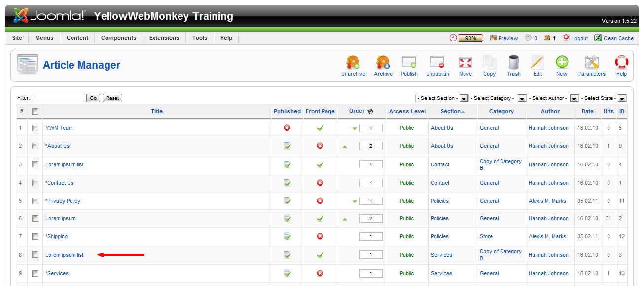Open the Select Section dropdown
Screen dimensions: 644x286
[441, 98]
